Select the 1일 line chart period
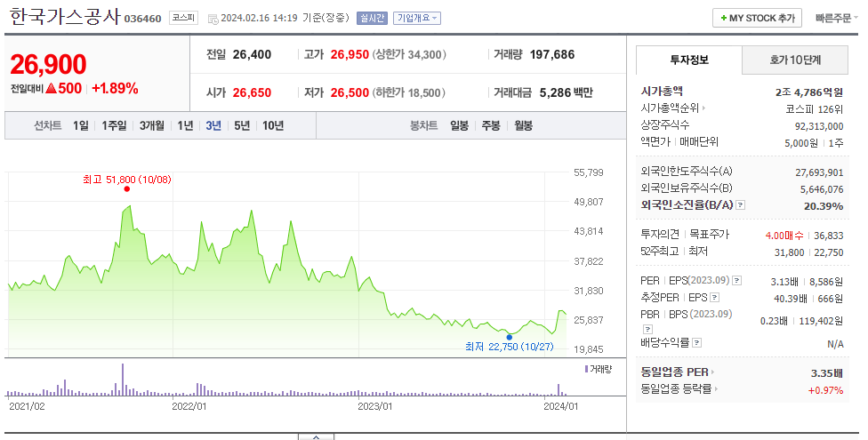The height and width of the screenshot is (440, 868). 81,125
